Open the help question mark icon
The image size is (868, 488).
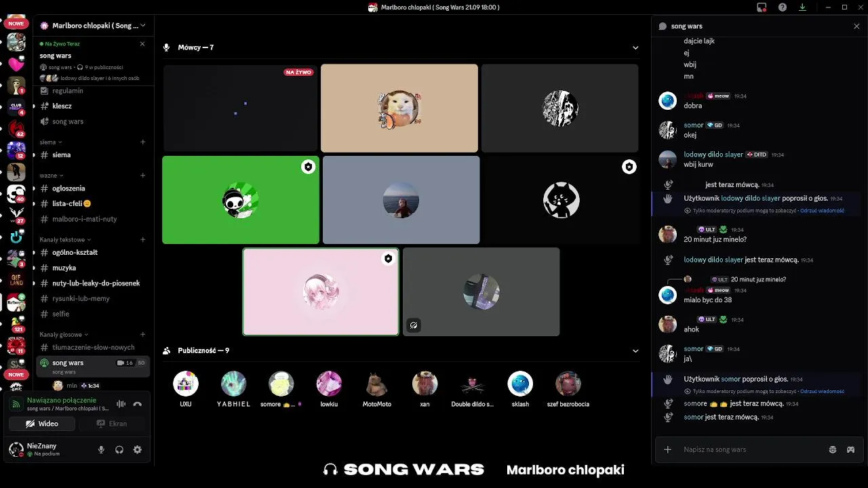(x=783, y=7)
